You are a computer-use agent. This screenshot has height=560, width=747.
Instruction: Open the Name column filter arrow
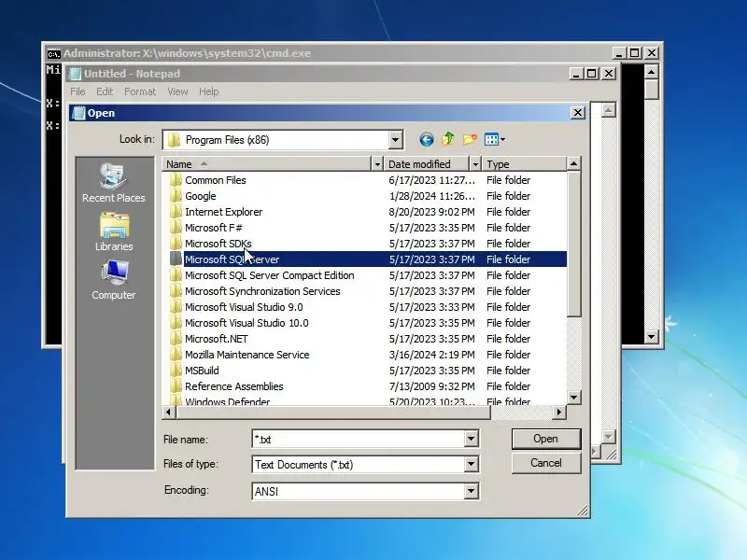click(377, 164)
